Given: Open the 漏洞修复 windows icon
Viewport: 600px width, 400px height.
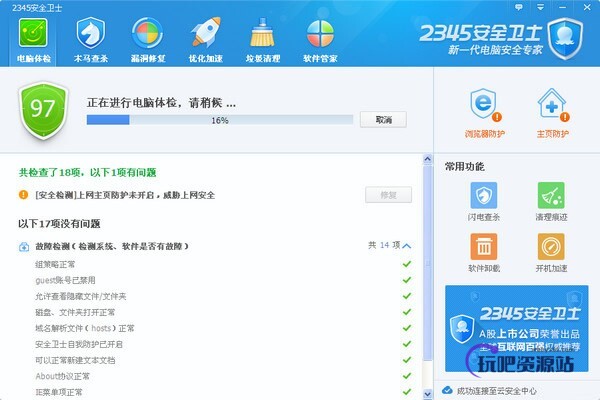Looking at the screenshot, I should 147,33.
